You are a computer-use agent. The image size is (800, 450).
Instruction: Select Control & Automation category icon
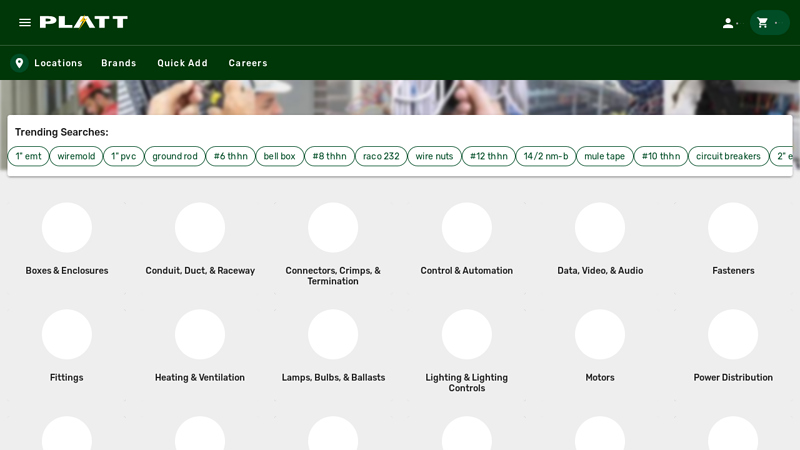(467, 228)
